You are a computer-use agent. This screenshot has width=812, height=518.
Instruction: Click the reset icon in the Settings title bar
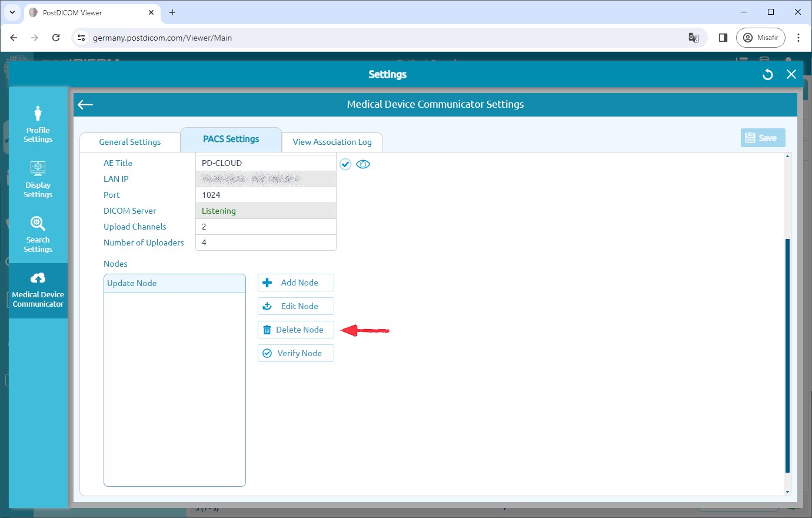tap(767, 74)
